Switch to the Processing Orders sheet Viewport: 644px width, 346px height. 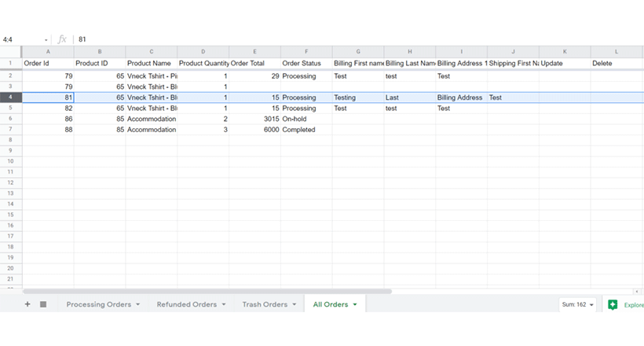99,304
